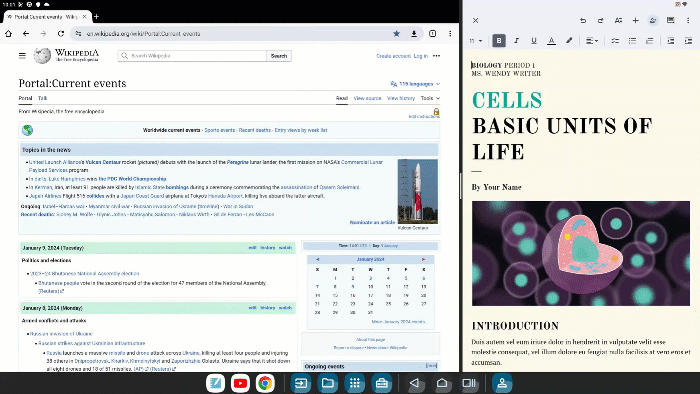Open the paragraph alignment dropdown
Viewport: 700px width, 394px height.
592,41
